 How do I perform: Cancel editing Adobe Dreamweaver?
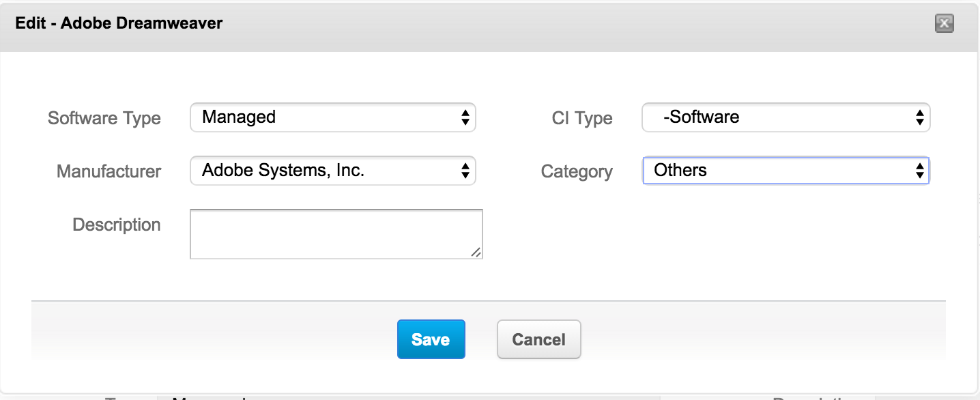point(538,339)
